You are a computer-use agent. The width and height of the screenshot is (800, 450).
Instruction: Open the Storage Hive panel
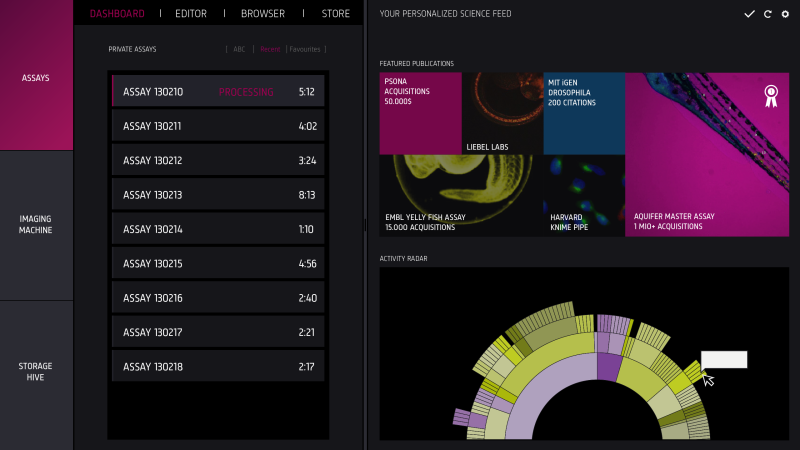click(36, 372)
